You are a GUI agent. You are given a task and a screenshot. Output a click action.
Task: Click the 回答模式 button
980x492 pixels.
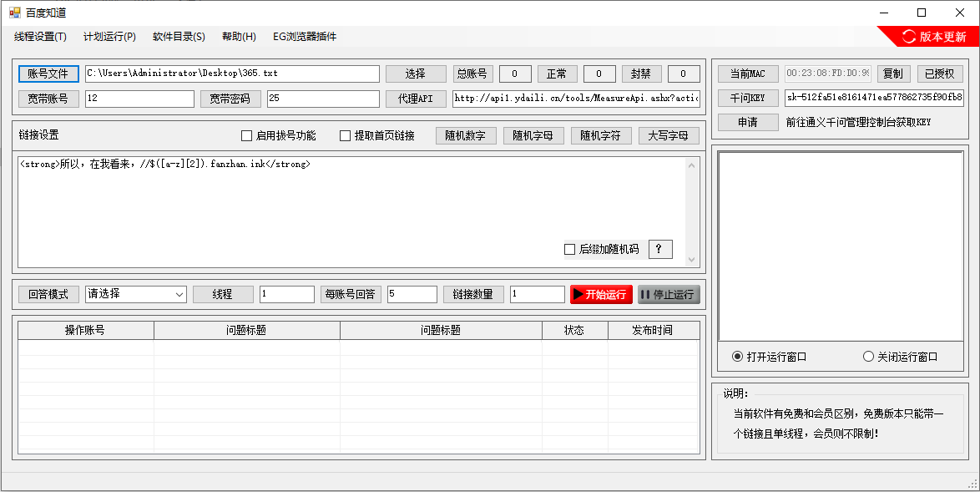(x=48, y=294)
